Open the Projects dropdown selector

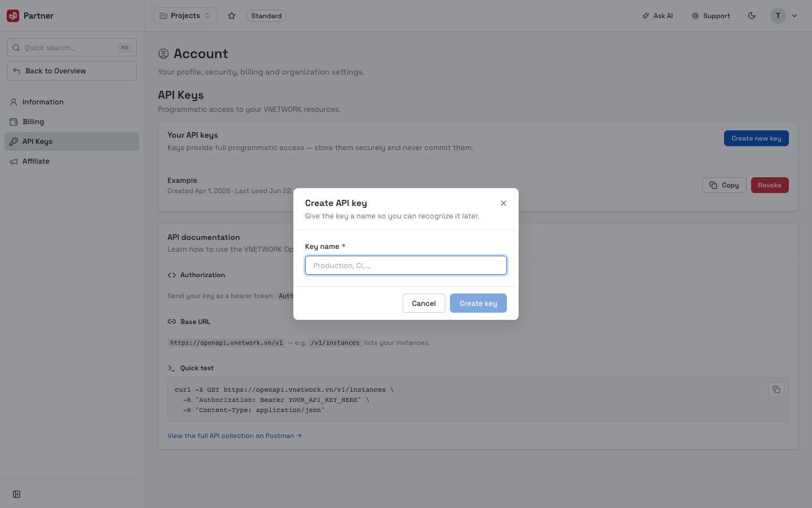click(x=185, y=16)
